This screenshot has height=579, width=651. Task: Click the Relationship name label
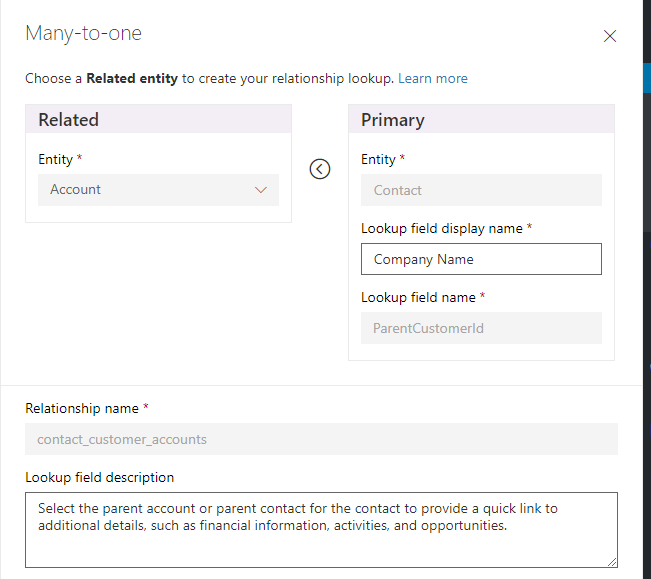tap(82, 408)
